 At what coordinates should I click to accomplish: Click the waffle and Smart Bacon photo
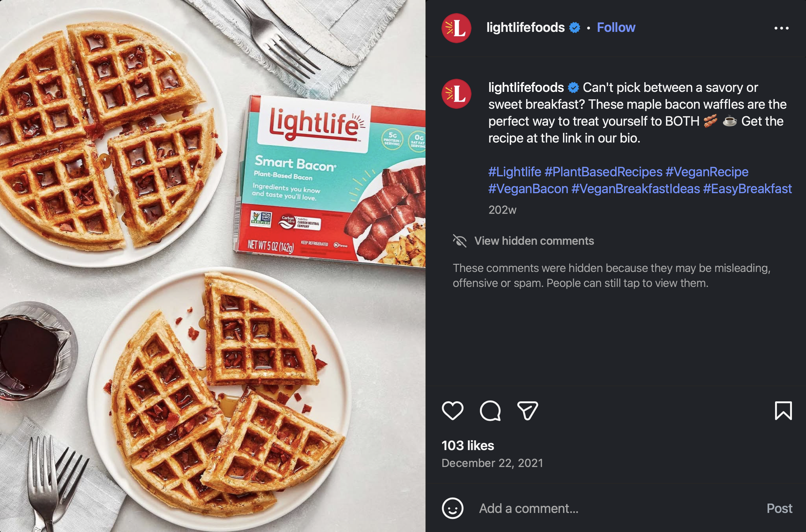click(213, 266)
